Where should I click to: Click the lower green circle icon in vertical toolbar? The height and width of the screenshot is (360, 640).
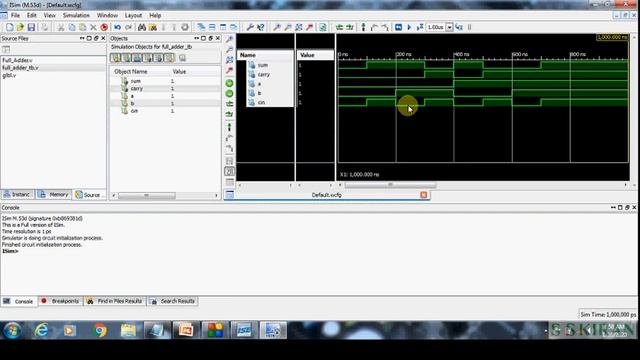pos(229,94)
